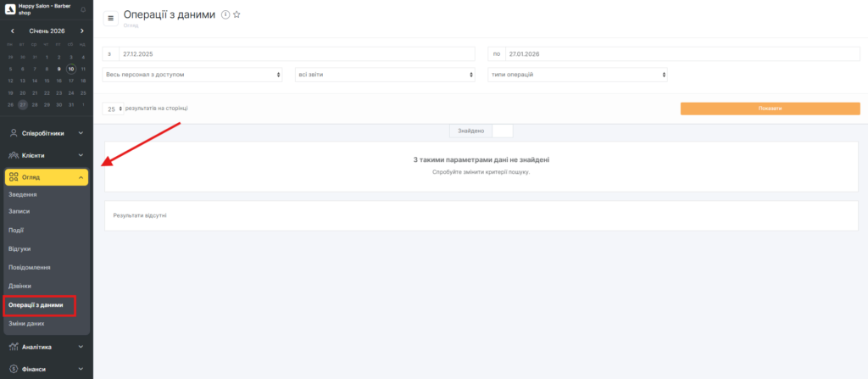Open the типи операцій dropdown
This screenshot has width=868, height=379.
tap(577, 75)
